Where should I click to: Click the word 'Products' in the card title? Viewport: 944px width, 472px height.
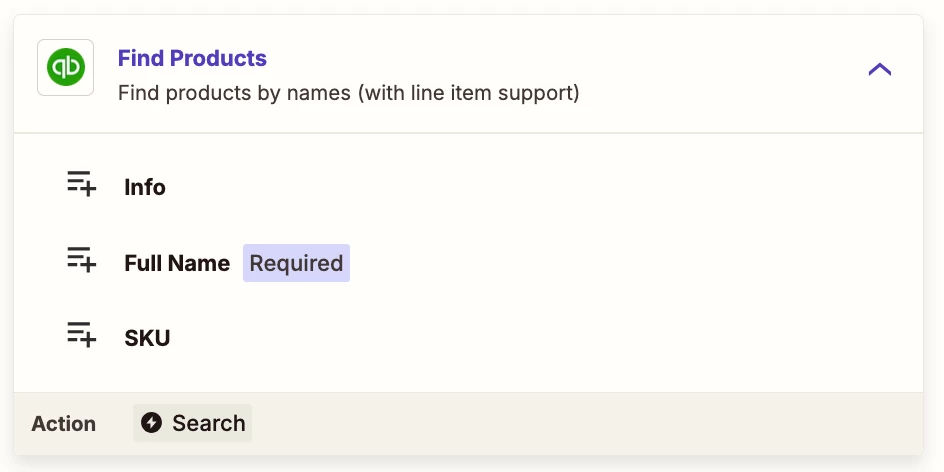[x=218, y=58]
